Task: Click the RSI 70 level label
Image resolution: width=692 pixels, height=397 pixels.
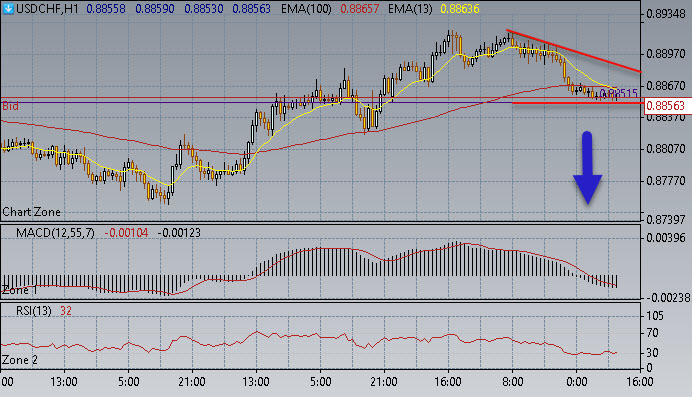Action: click(x=652, y=333)
